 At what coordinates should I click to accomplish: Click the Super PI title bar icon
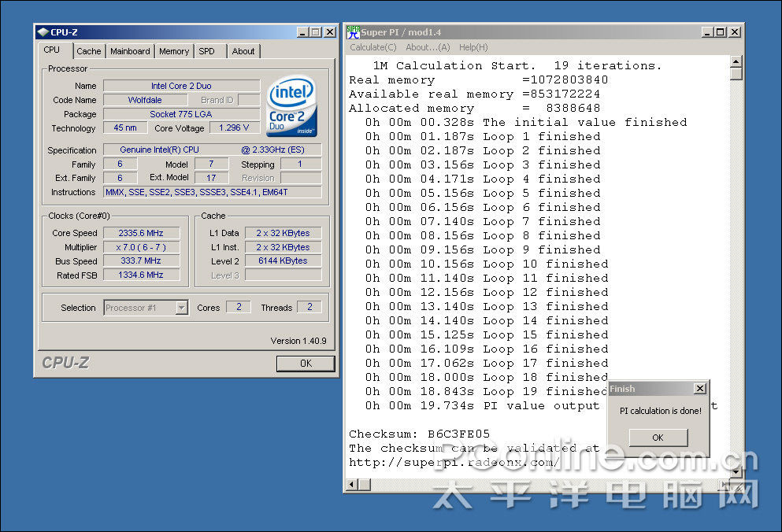coord(353,32)
